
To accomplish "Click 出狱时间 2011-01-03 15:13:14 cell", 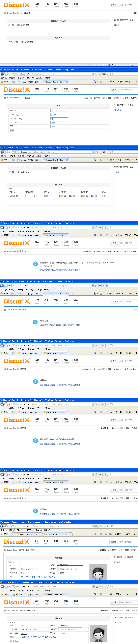I will click(x=90, y=196).
